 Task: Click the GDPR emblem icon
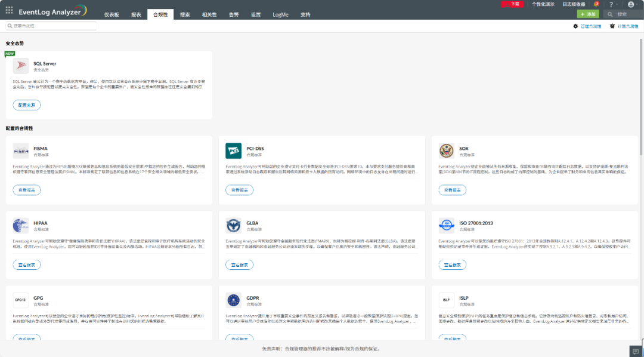233,300
